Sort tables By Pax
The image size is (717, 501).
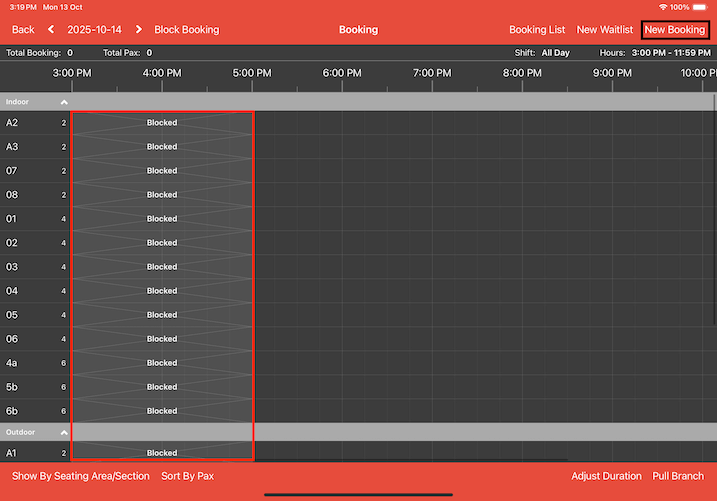[187, 476]
